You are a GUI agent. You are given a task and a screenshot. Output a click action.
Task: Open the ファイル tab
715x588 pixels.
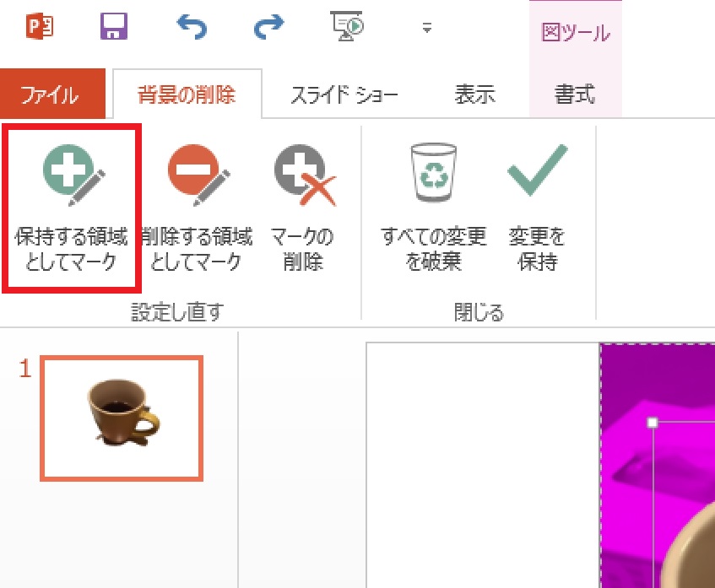[x=52, y=94]
